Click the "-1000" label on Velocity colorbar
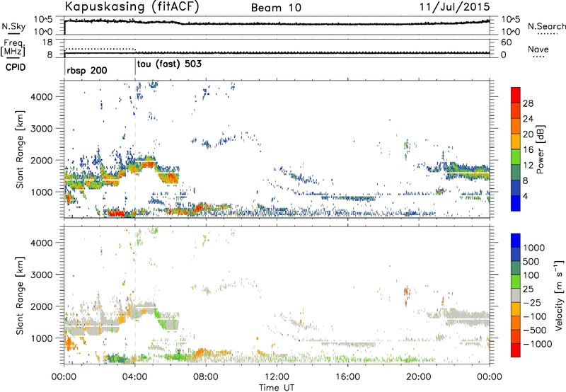This screenshot has width=566, height=392. pos(537,344)
